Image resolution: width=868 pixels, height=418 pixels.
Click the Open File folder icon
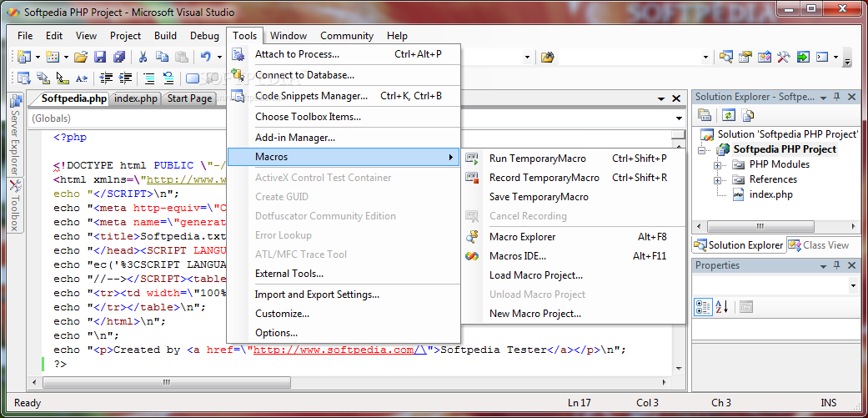pos(81,57)
